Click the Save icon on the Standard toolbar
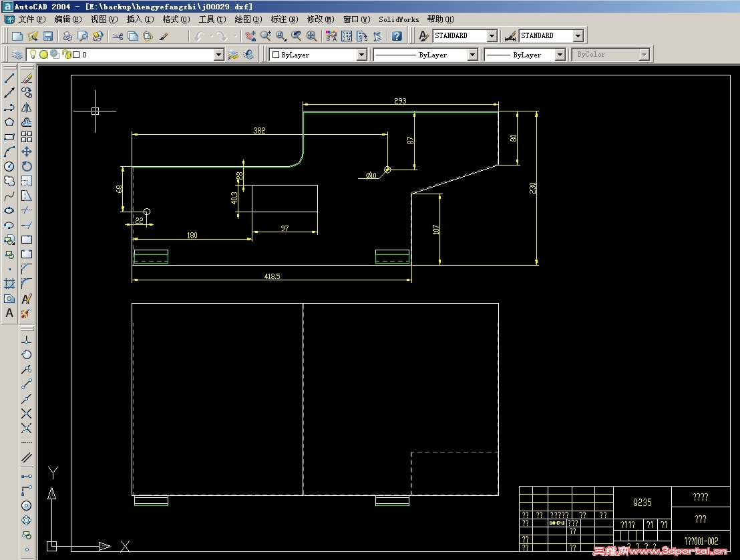 48,35
